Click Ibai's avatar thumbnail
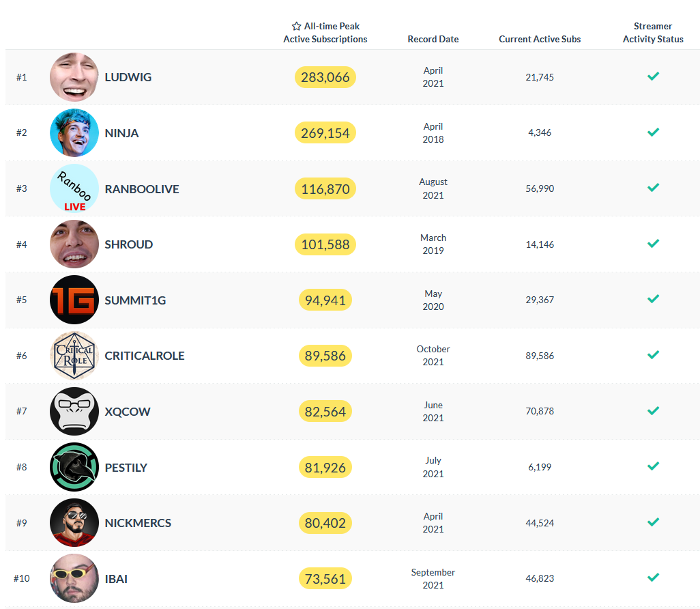Image resolution: width=700 pixels, height=609 pixels. click(74, 578)
